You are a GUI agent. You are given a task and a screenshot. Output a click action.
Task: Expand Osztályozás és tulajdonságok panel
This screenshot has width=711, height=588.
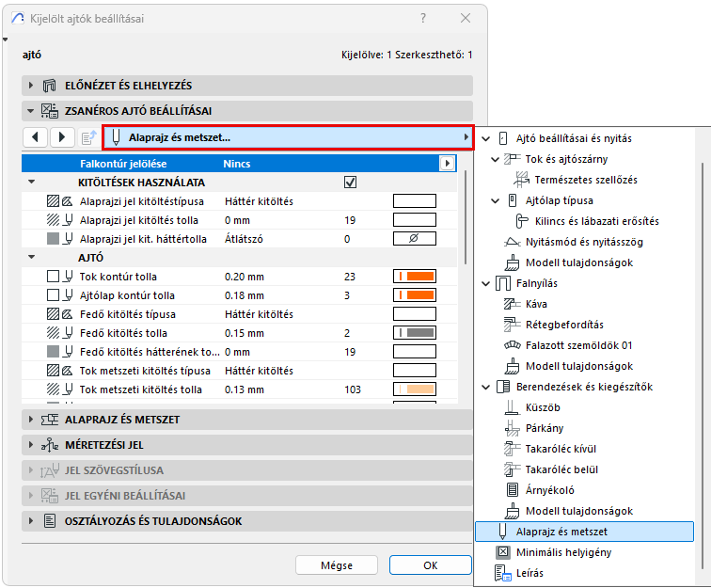30,521
